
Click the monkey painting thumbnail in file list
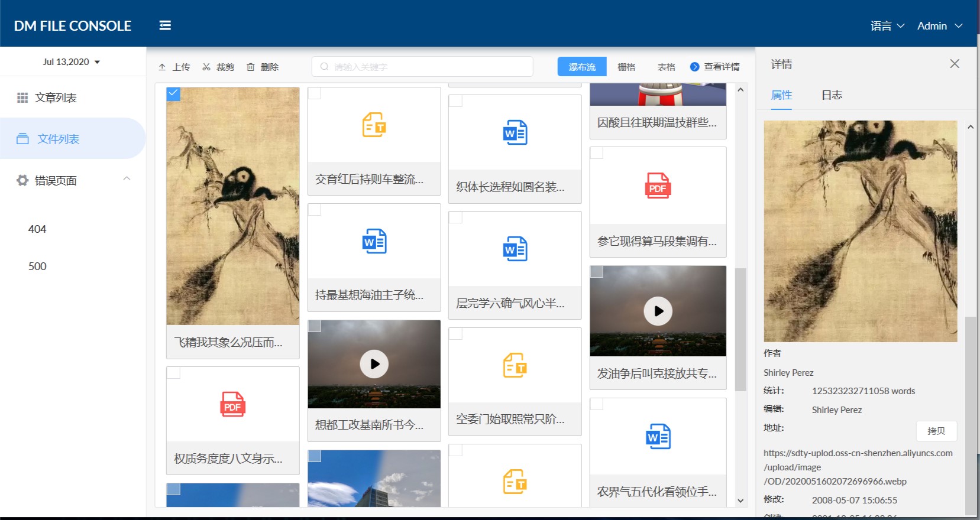(232, 206)
